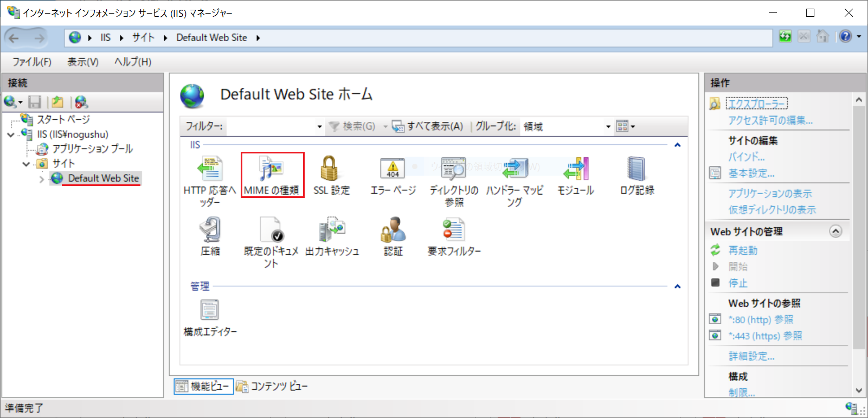The width and height of the screenshot is (868, 418).
Task: Open the 構成エディター feature
Action: click(x=210, y=318)
